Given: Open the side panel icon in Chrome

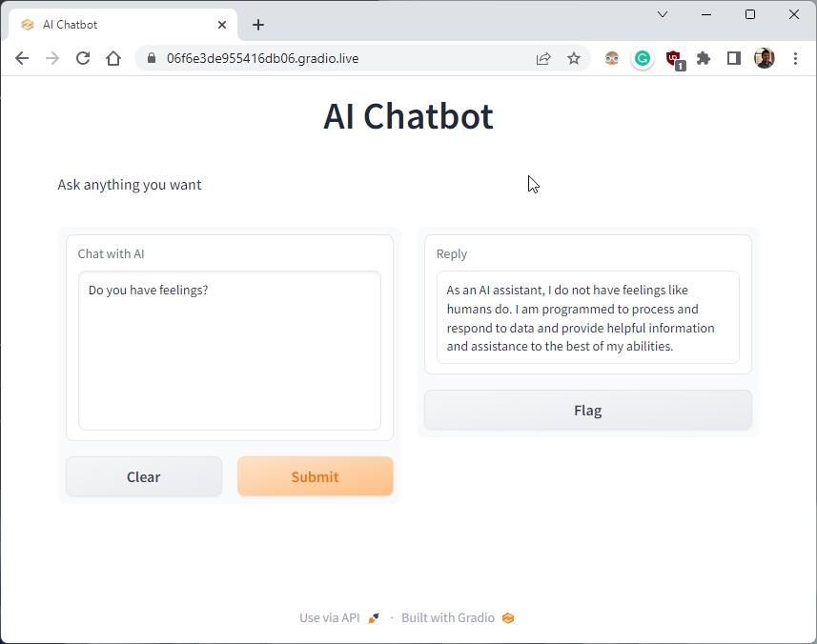Looking at the screenshot, I should click(x=734, y=58).
